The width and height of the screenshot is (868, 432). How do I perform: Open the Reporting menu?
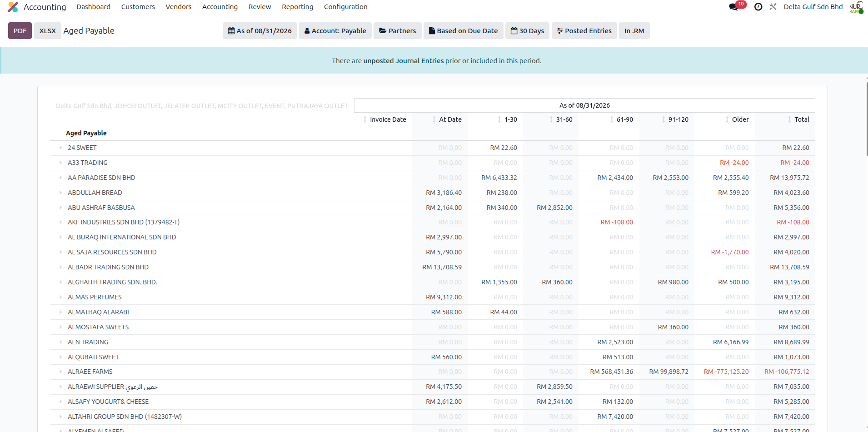298,7
